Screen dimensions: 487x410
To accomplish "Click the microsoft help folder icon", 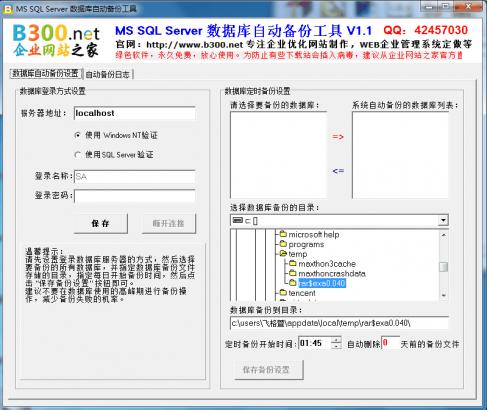I will click(x=283, y=234).
